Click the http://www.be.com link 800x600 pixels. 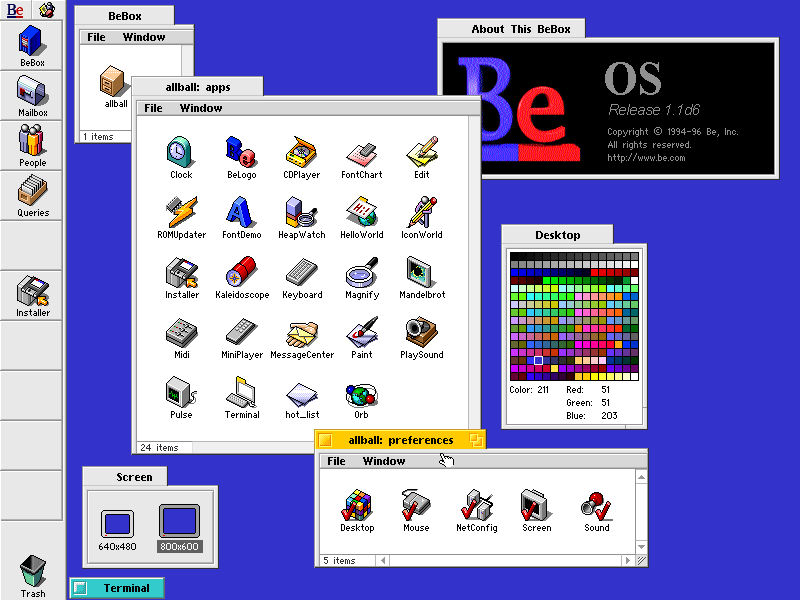(646, 158)
